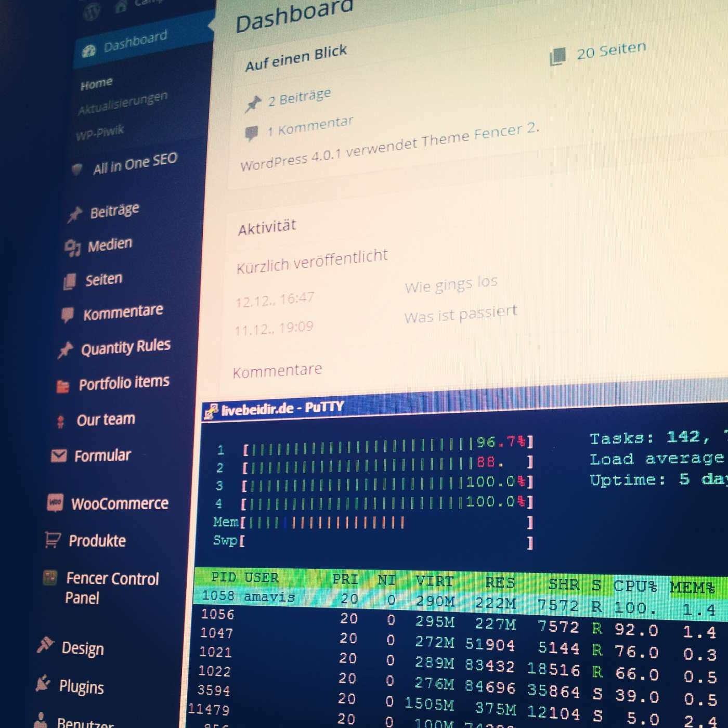Open the Aktualisierungen submenu entry
Viewport: 728px width, 728px height.
pos(123,103)
